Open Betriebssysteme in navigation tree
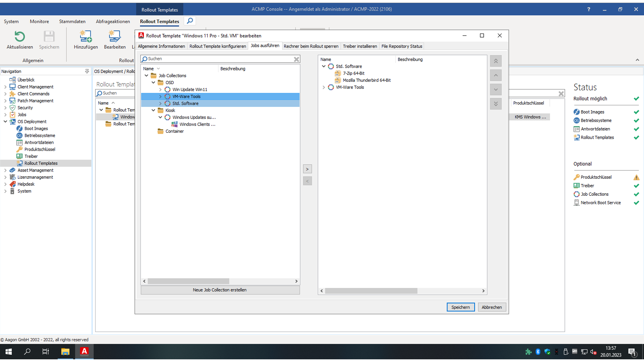 (x=40, y=135)
